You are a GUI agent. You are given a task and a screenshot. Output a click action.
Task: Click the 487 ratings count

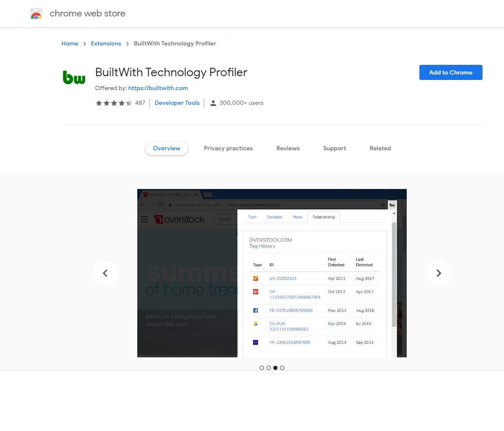140,103
